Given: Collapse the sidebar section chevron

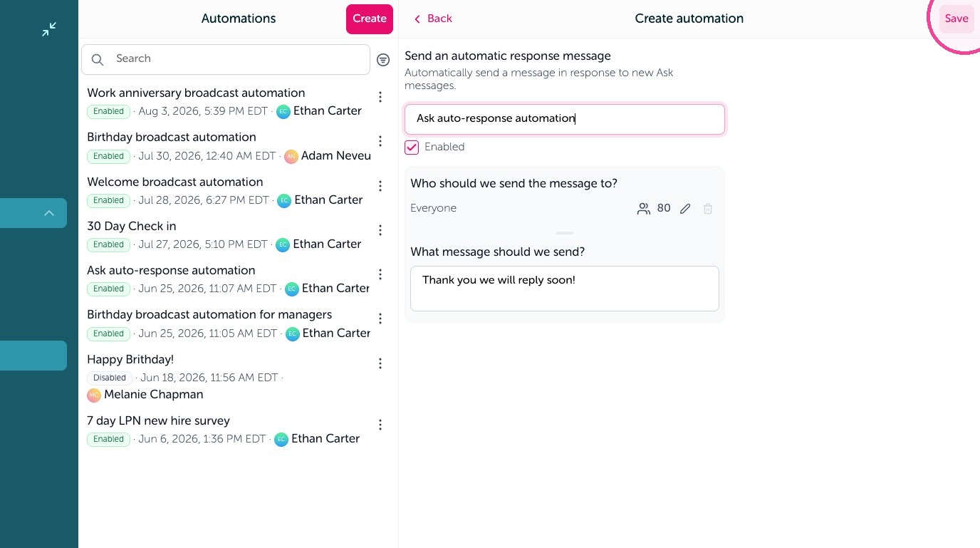Looking at the screenshot, I should tap(49, 213).
